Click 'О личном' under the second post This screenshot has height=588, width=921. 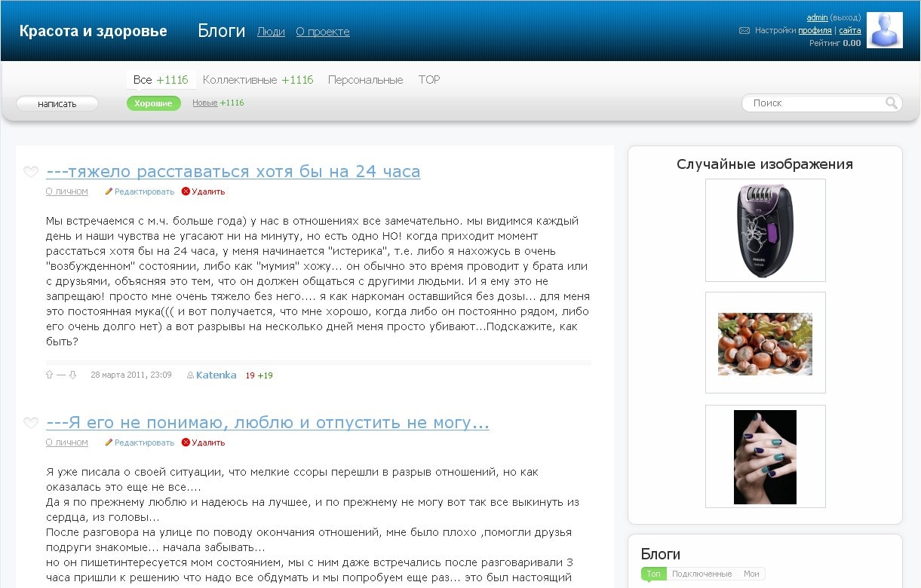(x=67, y=443)
